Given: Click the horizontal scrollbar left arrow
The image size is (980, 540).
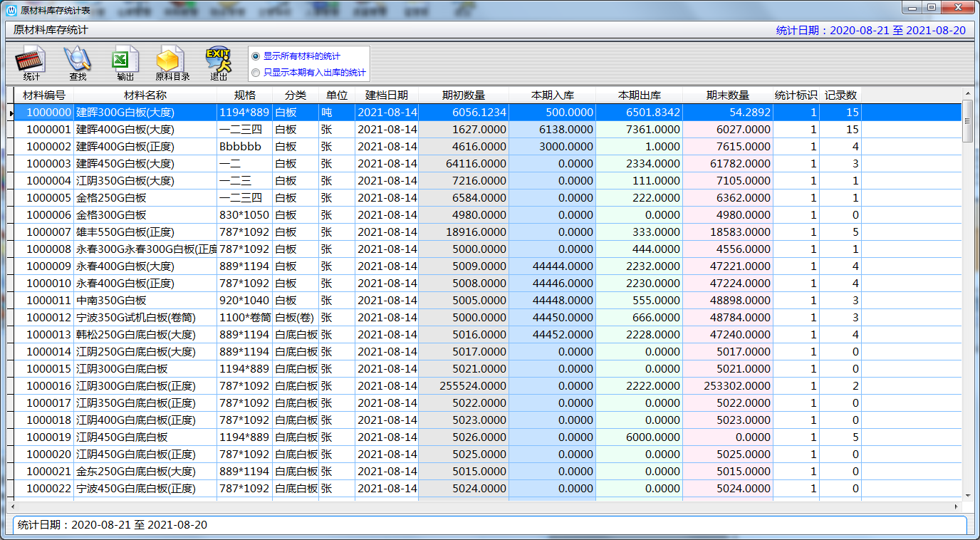Looking at the screenshot, I should 11,507.
